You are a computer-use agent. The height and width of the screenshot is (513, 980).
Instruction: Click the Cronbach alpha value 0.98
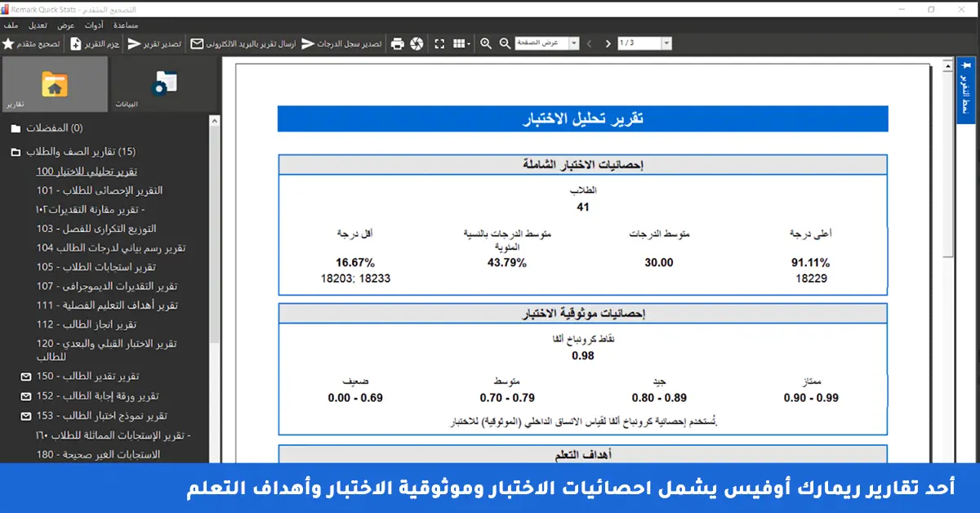click(583, 355)
